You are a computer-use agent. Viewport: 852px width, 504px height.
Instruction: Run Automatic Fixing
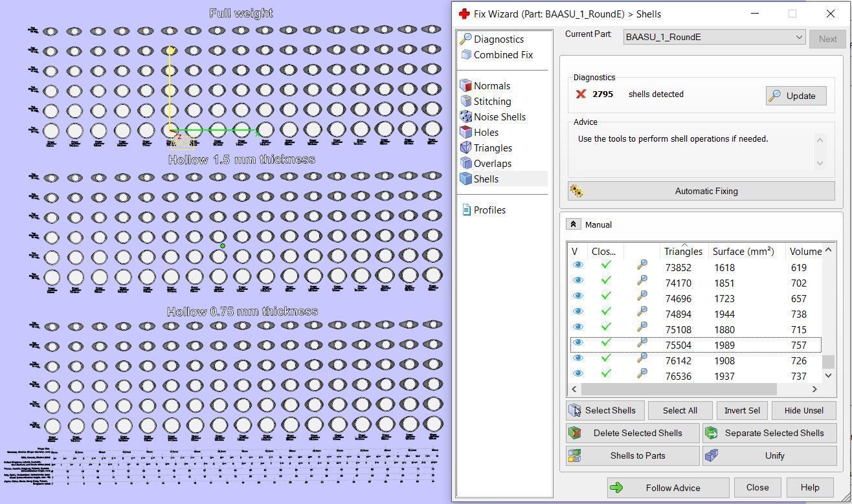701,191
